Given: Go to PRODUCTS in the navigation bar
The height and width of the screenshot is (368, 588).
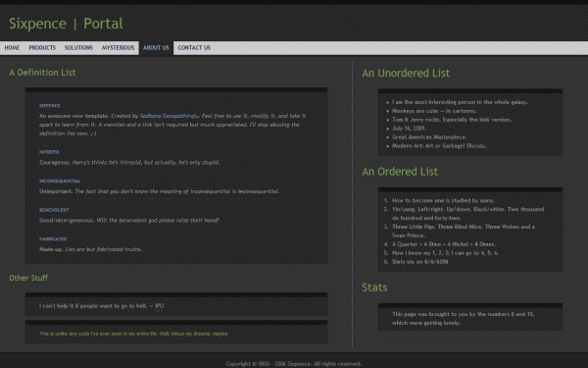Looking at the screenshot, I should point(42,48).
